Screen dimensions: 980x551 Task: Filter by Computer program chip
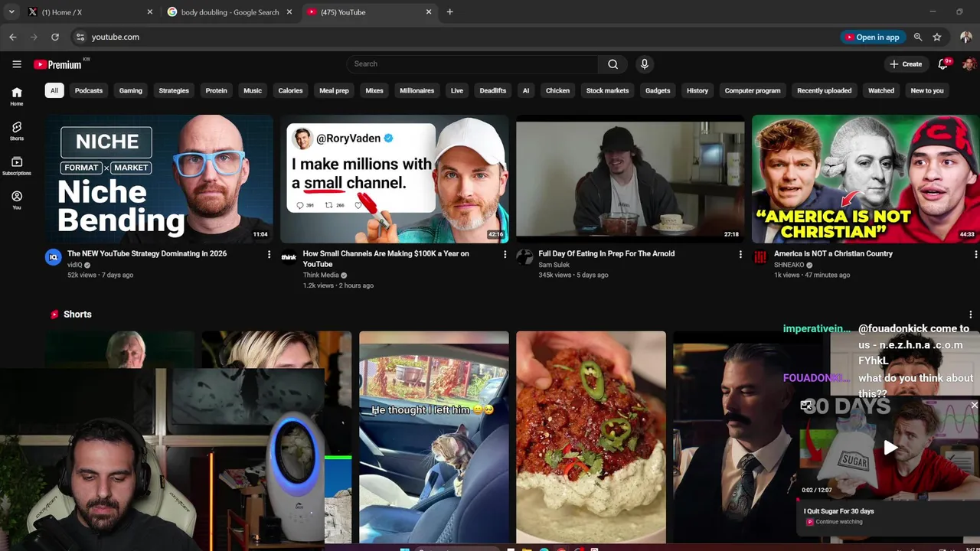(x=753, y=90)
